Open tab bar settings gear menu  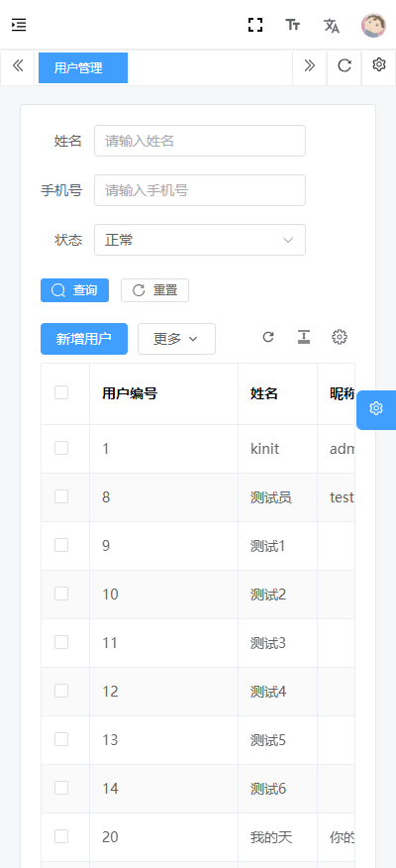(x=379, y=64)
